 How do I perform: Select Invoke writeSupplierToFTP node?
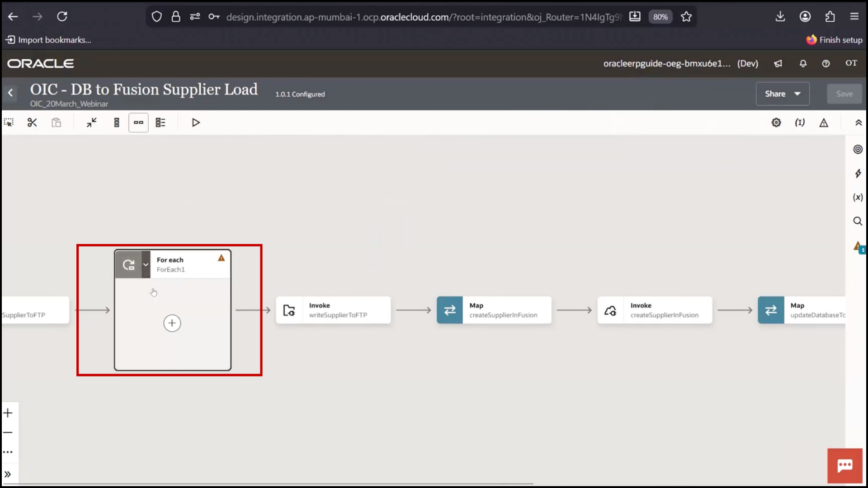pos(333,310)
